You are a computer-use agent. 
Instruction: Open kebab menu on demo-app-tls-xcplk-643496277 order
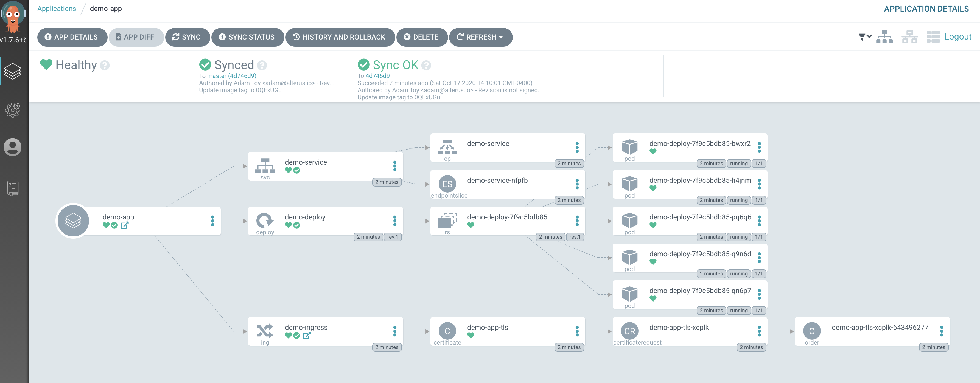point(941,331)
